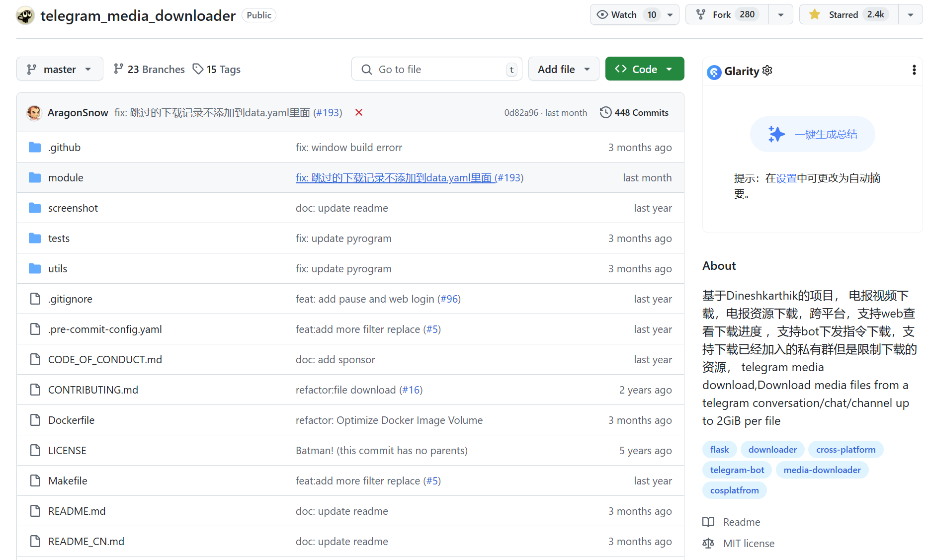The image size is (928, 560).
Task: Click the search magnifier icon in Go to file
Action: pyautogui.click(x=367, y=70)
